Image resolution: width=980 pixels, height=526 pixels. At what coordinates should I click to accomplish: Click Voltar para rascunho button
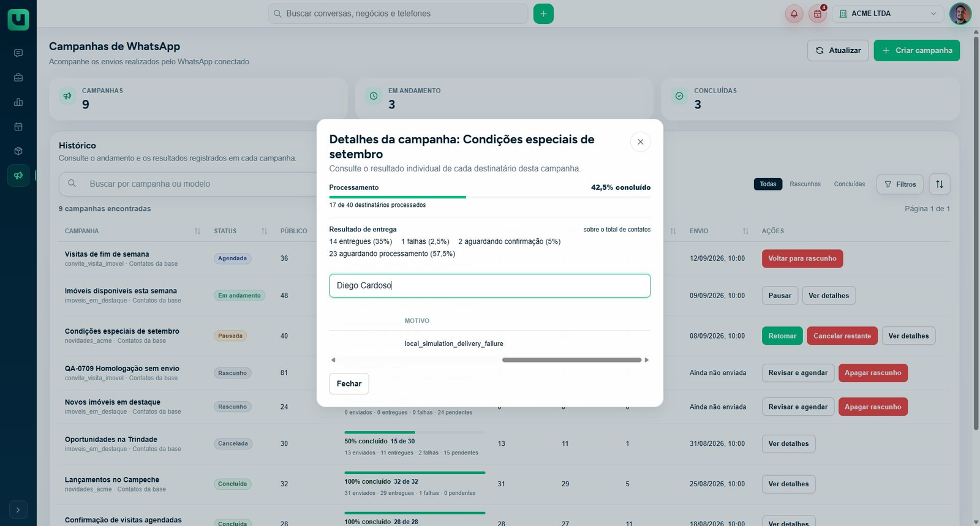[x=802, y=258]
